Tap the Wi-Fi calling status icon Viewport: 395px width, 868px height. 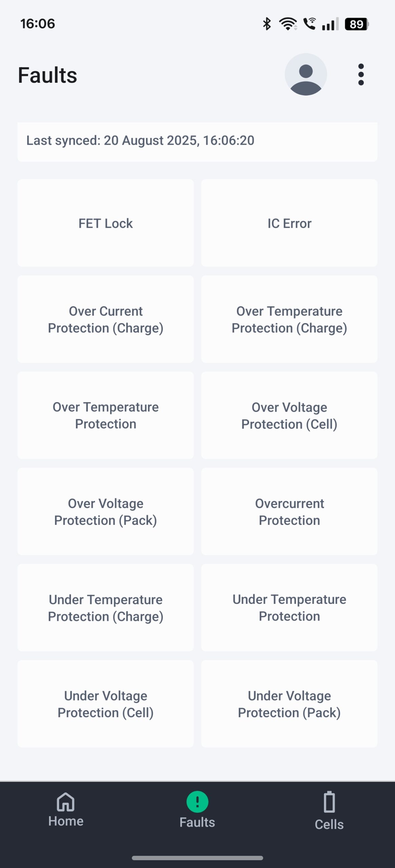click(x=309, y=24)
